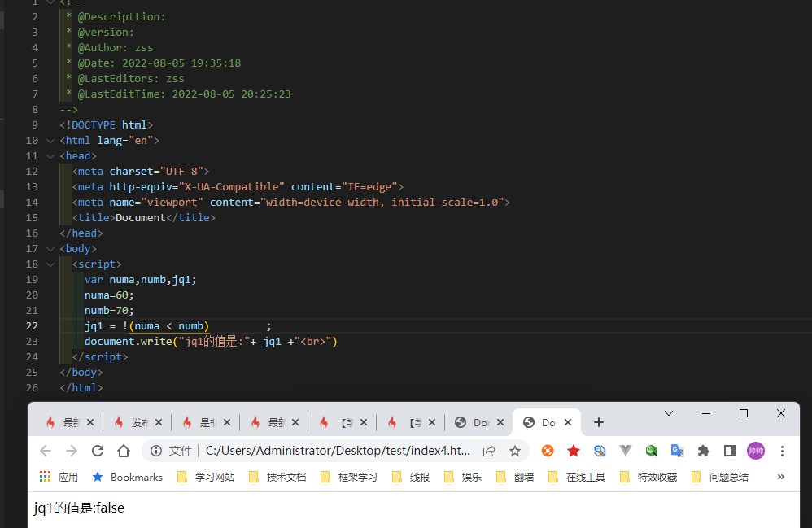Open a new browser tab
This screenshot has width=812, height=528.
point(599,422)
